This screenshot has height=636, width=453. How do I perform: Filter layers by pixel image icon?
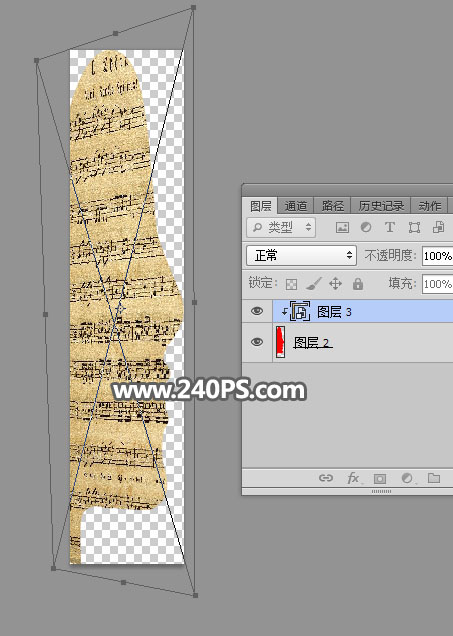342,227
